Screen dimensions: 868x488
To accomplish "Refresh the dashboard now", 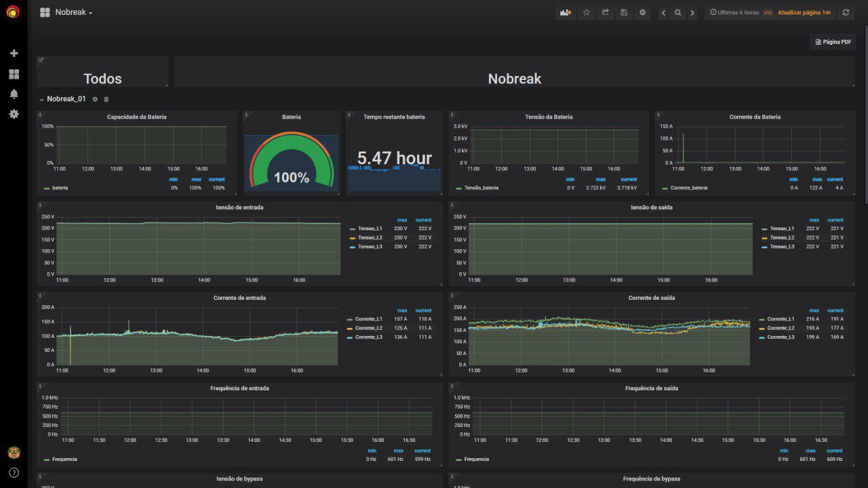I will click(x=846, y=12).
